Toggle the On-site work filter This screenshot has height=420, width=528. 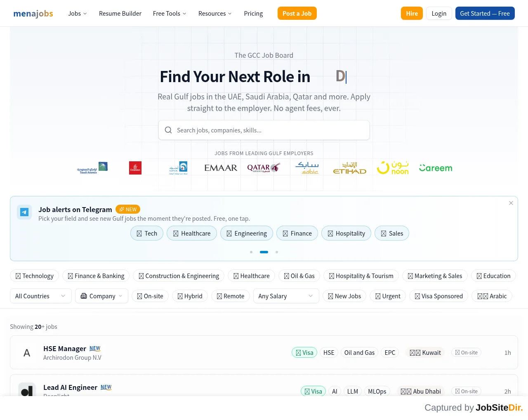[150, 296]
